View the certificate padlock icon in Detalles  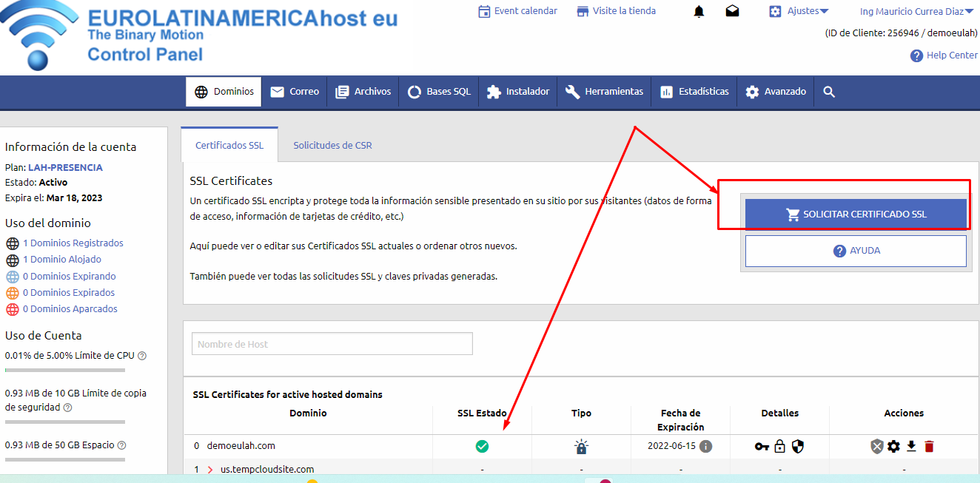[x=779, y=446]
